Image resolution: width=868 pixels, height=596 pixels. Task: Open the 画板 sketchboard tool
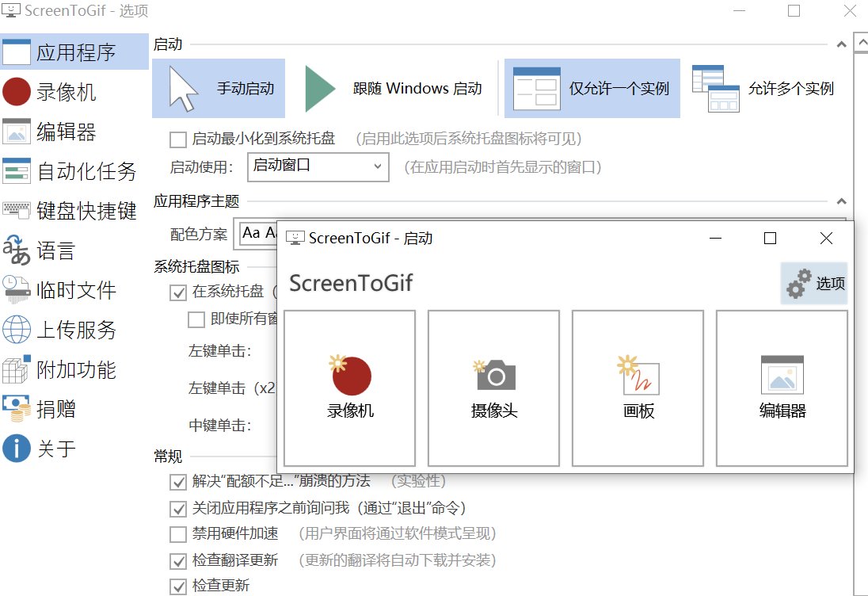(x=638, y=388)
